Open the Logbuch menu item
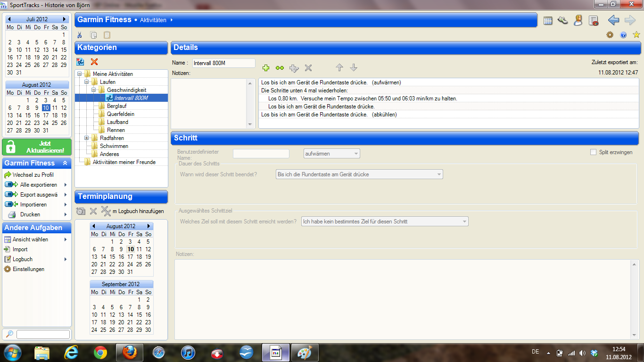The width and height of the screenshot is (644, 362). [x=23, y=259]
